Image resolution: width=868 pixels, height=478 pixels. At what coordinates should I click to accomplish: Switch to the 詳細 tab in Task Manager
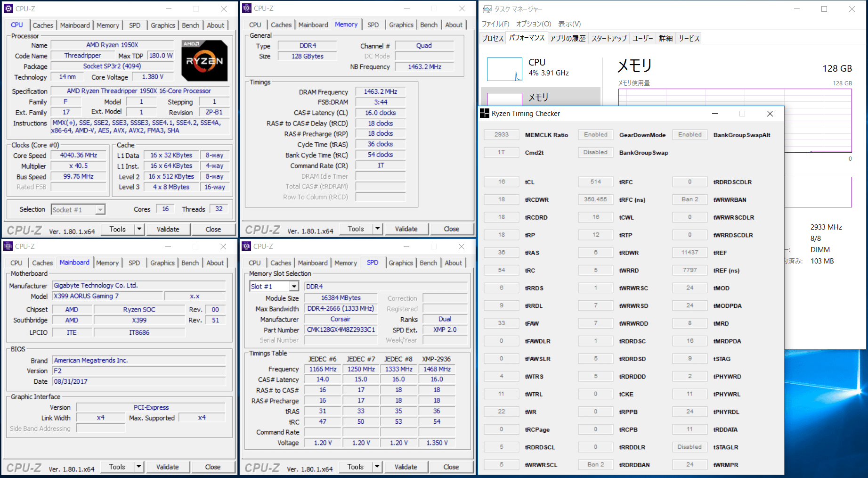click(666, 38)
